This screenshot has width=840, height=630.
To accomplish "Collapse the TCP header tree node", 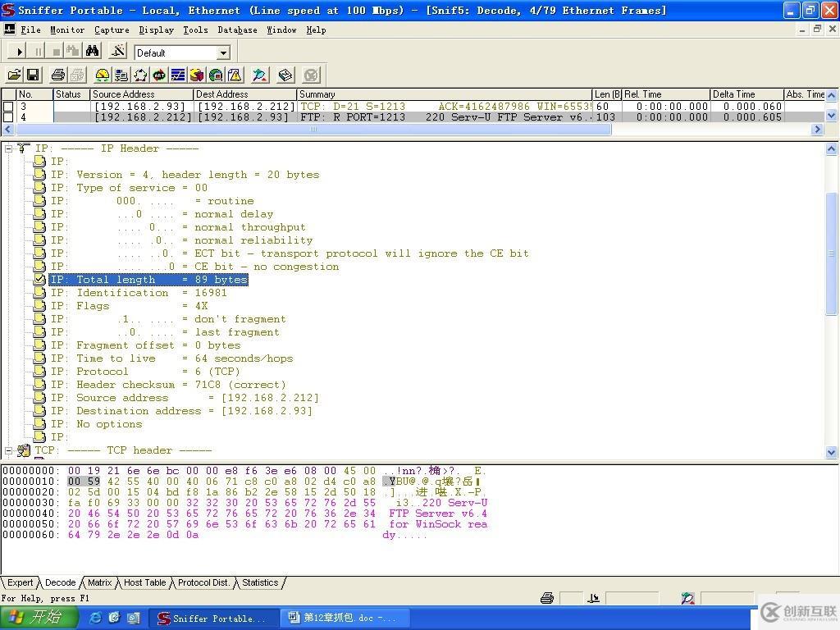I will click(x=8, y=450).
